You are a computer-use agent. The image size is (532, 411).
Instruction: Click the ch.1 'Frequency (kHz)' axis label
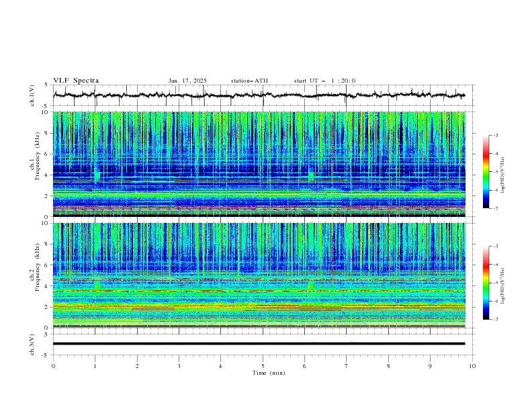38,154
